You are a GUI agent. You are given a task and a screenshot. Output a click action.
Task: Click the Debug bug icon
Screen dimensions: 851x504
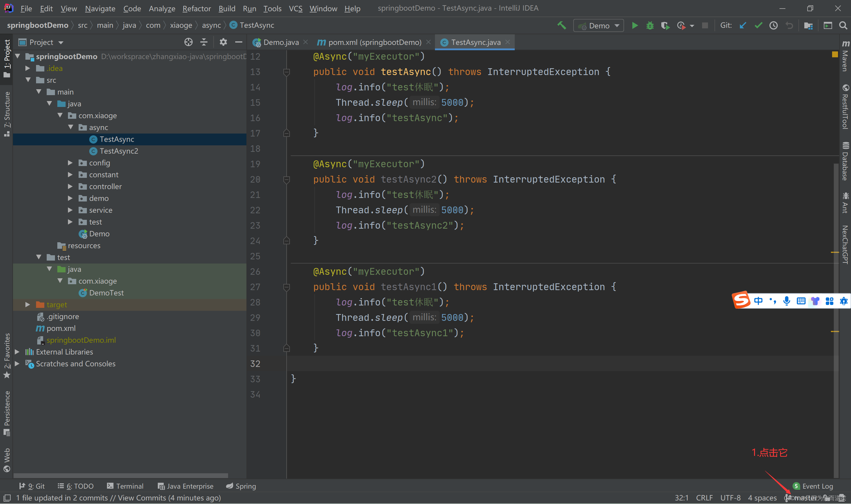point(649,25)
